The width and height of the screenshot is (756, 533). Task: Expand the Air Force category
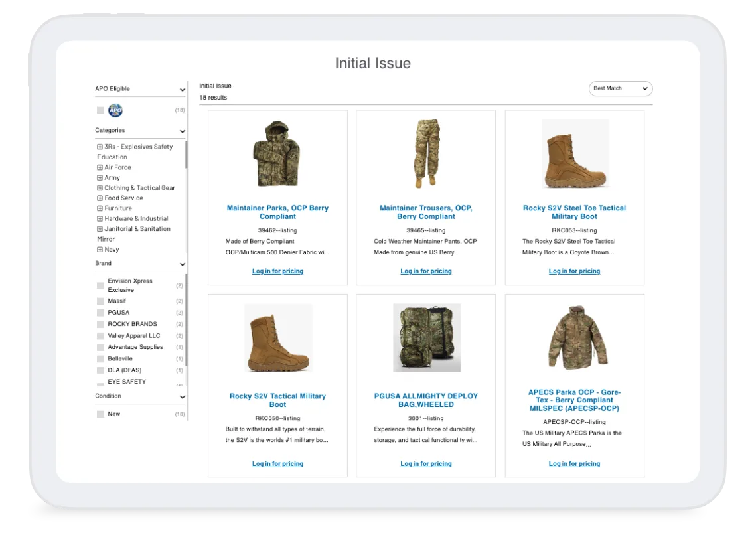[100, 167]
